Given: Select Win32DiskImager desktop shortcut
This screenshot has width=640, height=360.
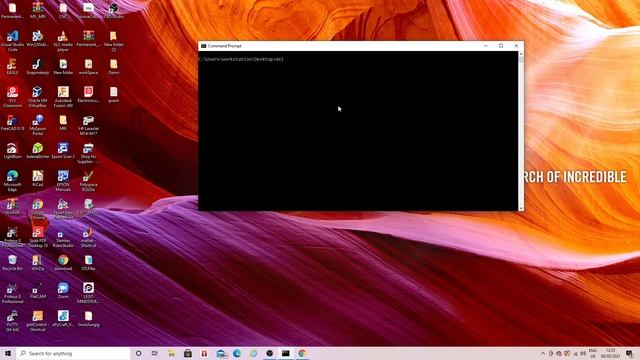Looking at the screenshot, I should tap(38, 39).
